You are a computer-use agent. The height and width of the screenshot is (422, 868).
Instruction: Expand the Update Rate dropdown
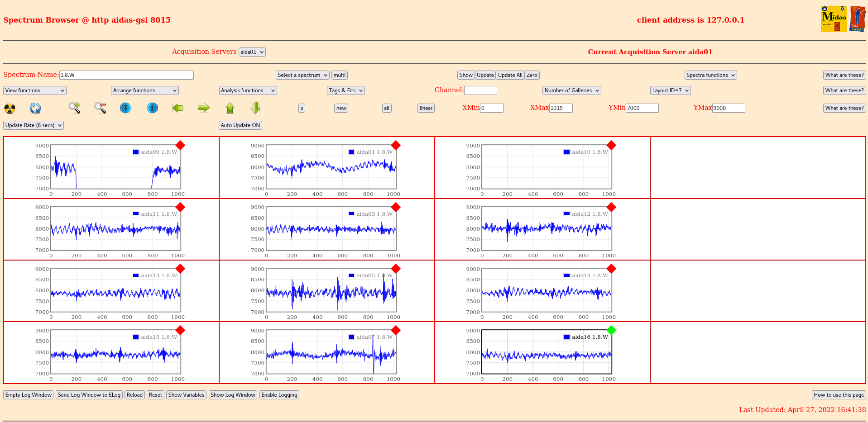pos(34,125)
